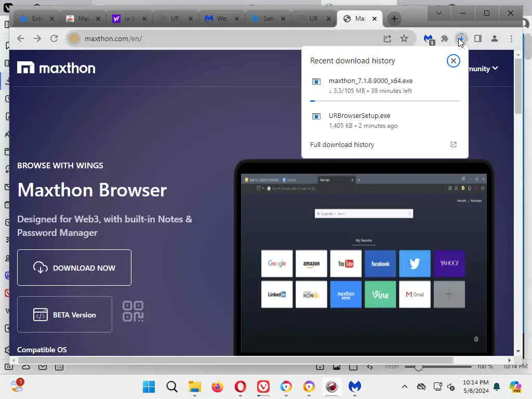Open the Windows Start menu

pyautogui.click(x=149, y=387)
